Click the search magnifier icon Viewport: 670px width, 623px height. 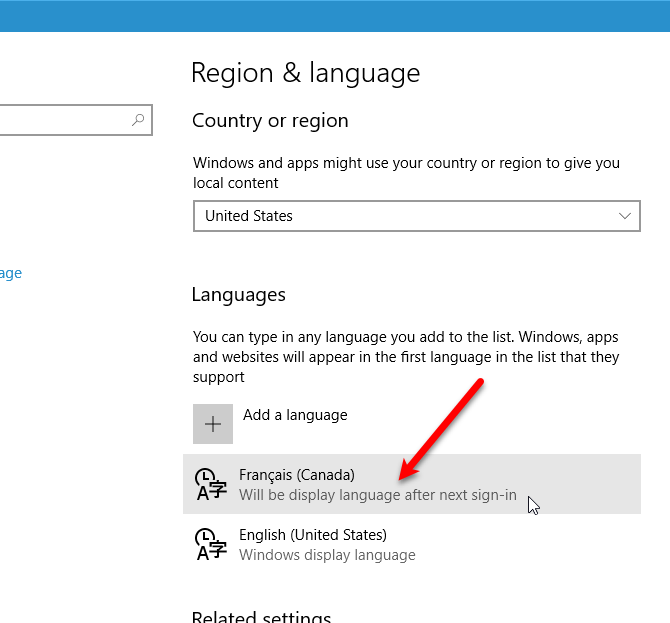138,120
